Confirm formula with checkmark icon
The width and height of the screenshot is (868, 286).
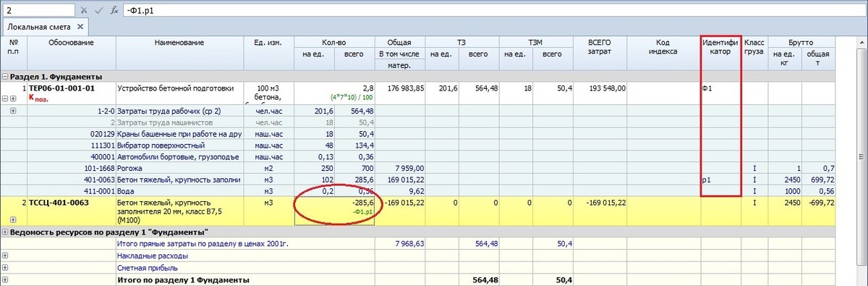pyautogui.click(x=99, y=11)
